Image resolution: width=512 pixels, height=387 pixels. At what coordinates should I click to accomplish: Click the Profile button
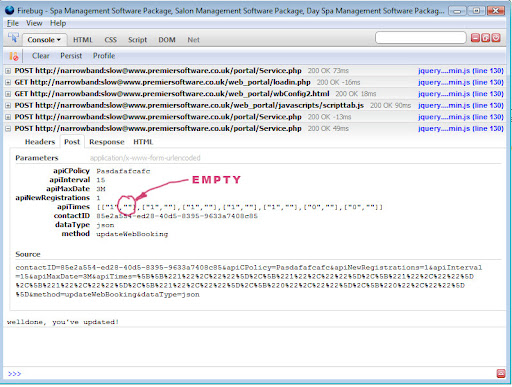coord(104,56)
